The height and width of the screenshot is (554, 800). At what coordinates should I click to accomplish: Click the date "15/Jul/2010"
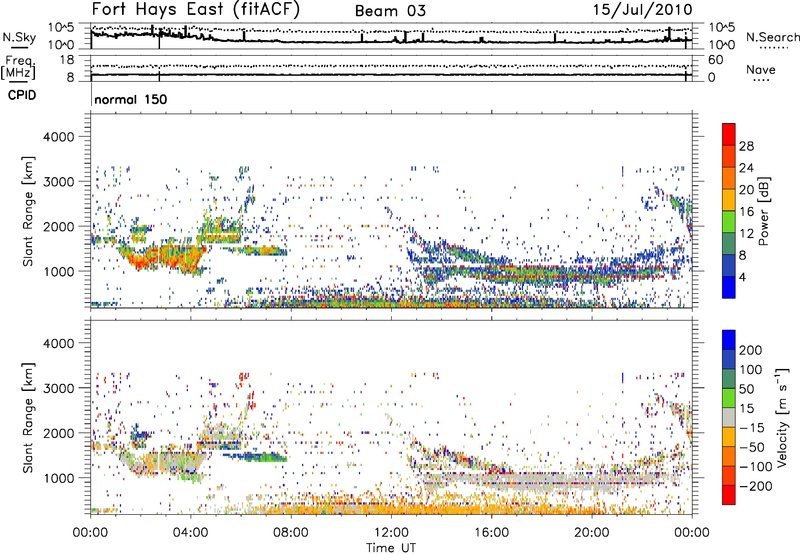642,10
